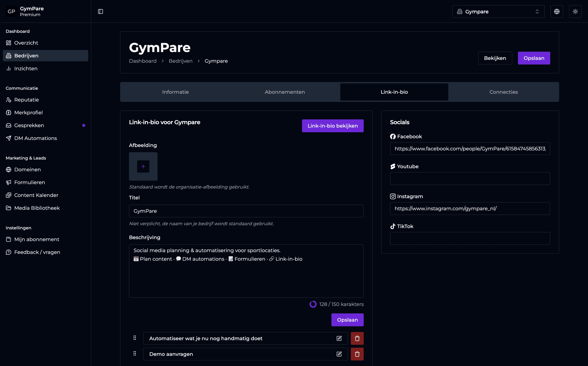Edit the Automatiseer wat je nu link
Screen dimensions: 588x366
339,338
